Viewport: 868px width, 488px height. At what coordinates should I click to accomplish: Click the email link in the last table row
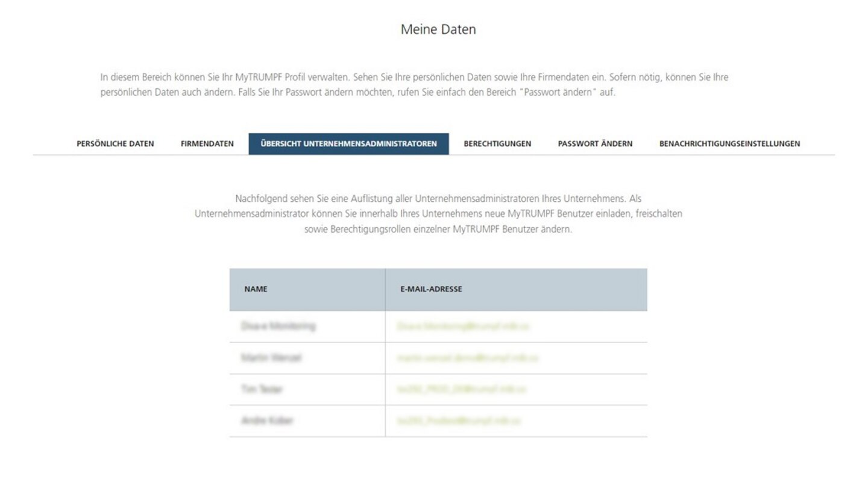[459, 421]
